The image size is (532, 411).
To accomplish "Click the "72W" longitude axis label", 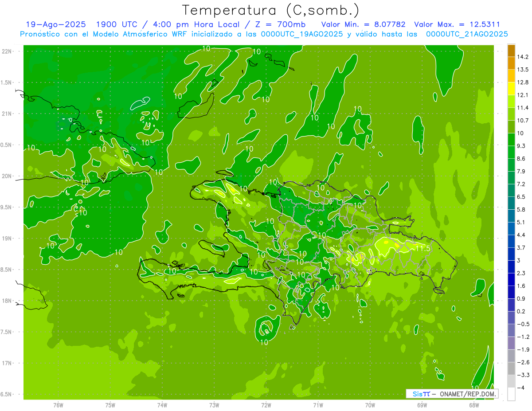I will coord(266,405).
